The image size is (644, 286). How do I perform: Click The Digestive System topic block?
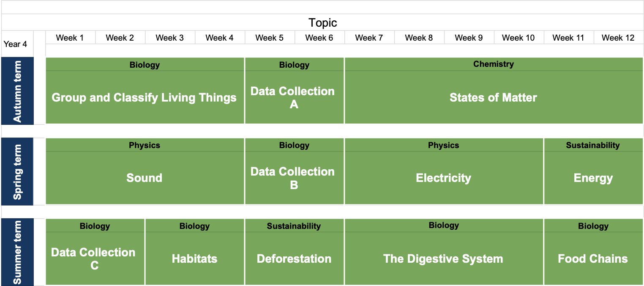pos(443,258)
